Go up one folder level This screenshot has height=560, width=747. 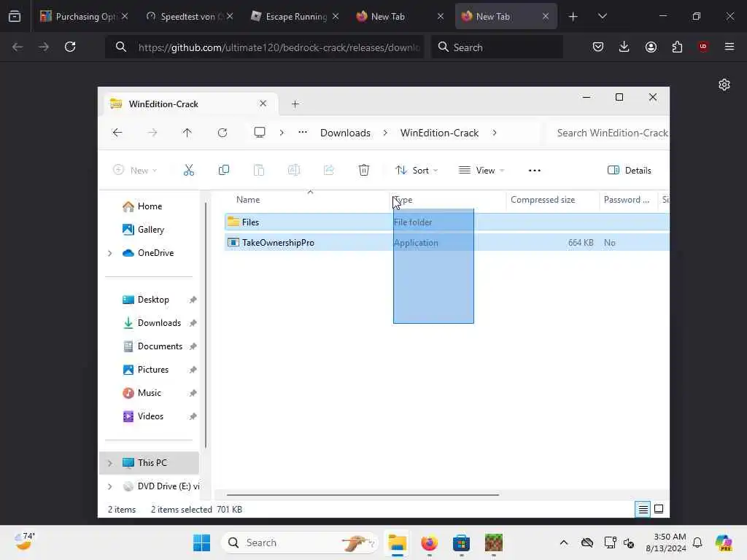(187, 133)
